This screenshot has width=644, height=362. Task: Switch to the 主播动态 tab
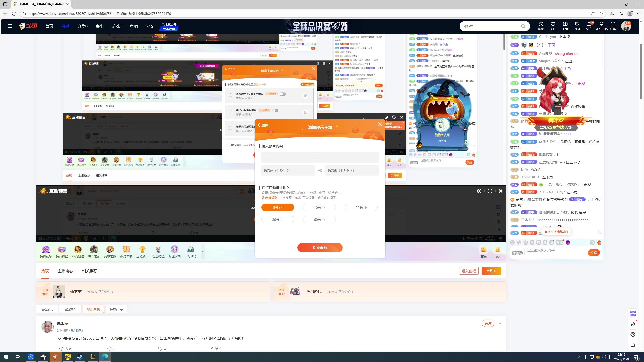(x=65, y=271)
